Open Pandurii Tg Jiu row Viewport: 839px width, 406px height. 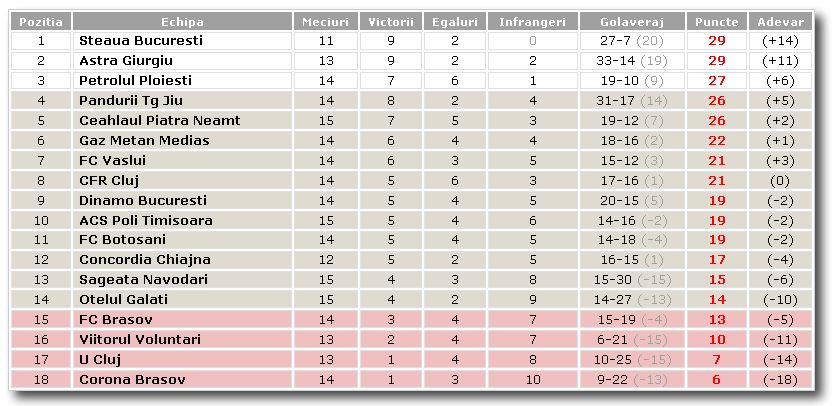(x=412, y=101)
